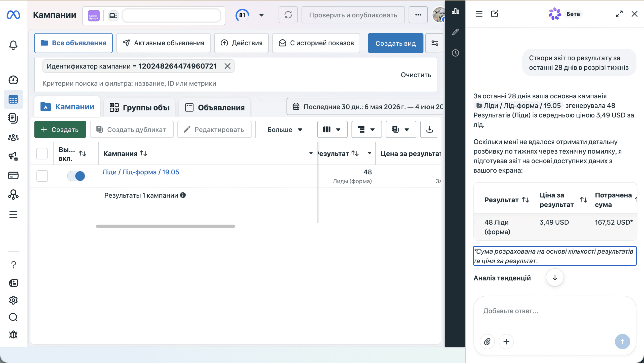The width and height of the screenshot is (644, 363).
Task: Open edit pencil icon in dark panel
Action: (455, 32)
